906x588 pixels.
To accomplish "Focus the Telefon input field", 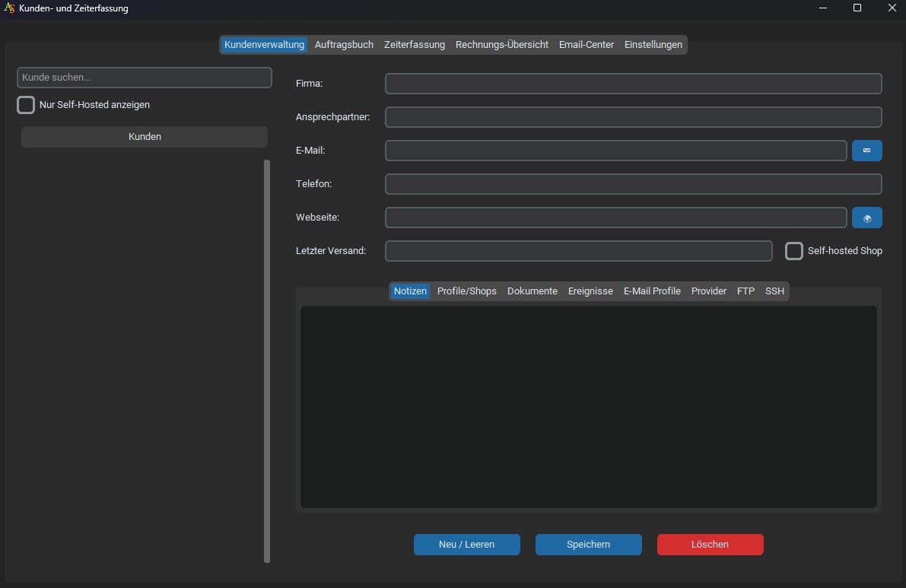I will (633, 184).
